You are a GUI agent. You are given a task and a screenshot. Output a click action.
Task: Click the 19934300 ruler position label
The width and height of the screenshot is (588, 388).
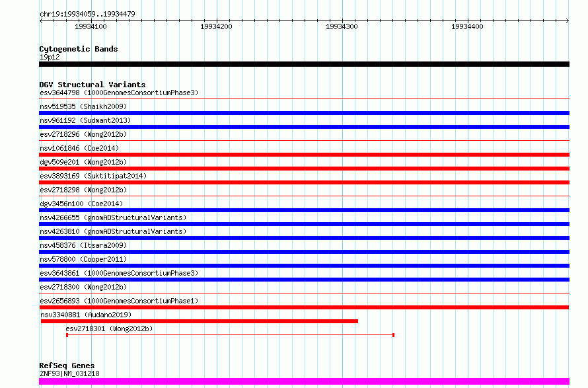pyautogui.click(x=342, y=26)
